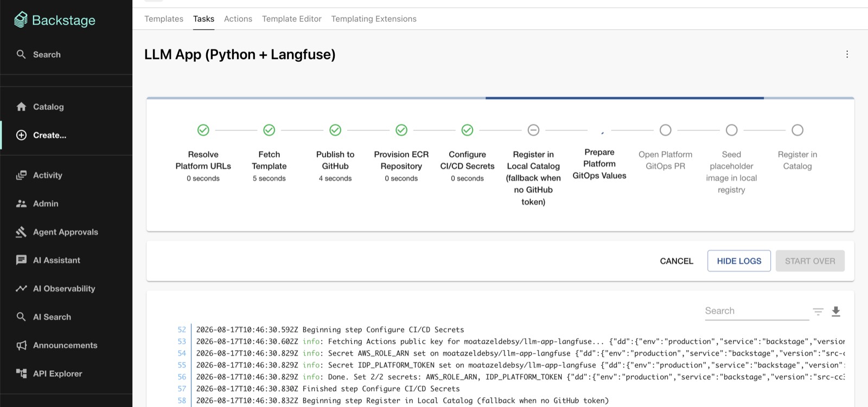This screenshot has height=407, width=868.
Task: Click the Hide Logs button
Action: pos(739,261)
